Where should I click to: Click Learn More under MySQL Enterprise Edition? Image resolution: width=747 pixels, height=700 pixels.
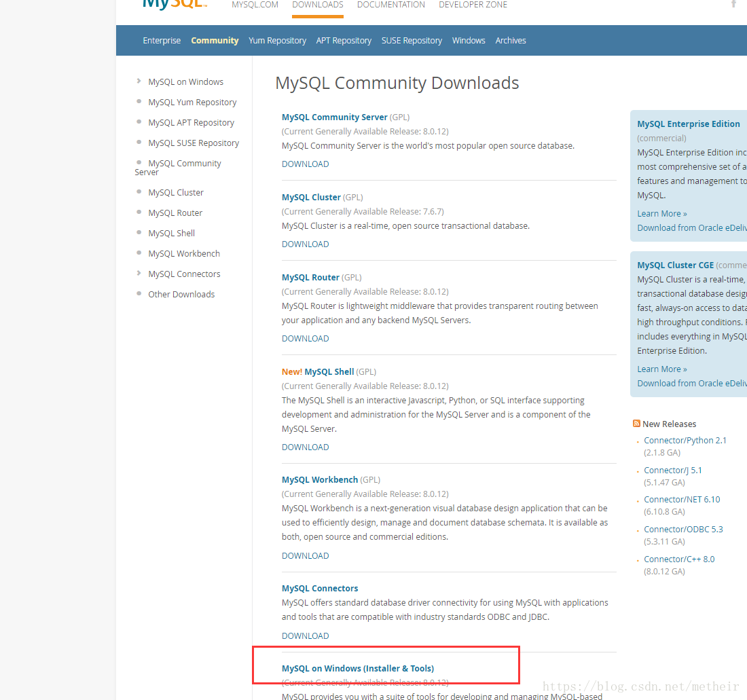(662, 214)
